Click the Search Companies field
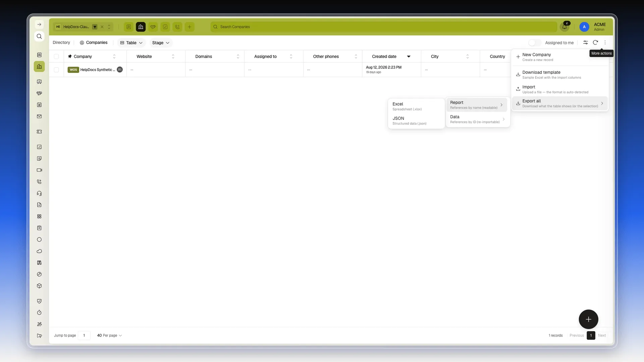The height and width of the screenshot is (362, 644). 384,27
